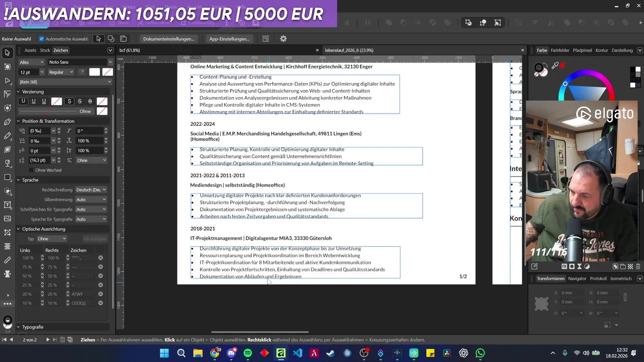Click the grid icon next to App-Einstellungen

click(x=266, y=39)
